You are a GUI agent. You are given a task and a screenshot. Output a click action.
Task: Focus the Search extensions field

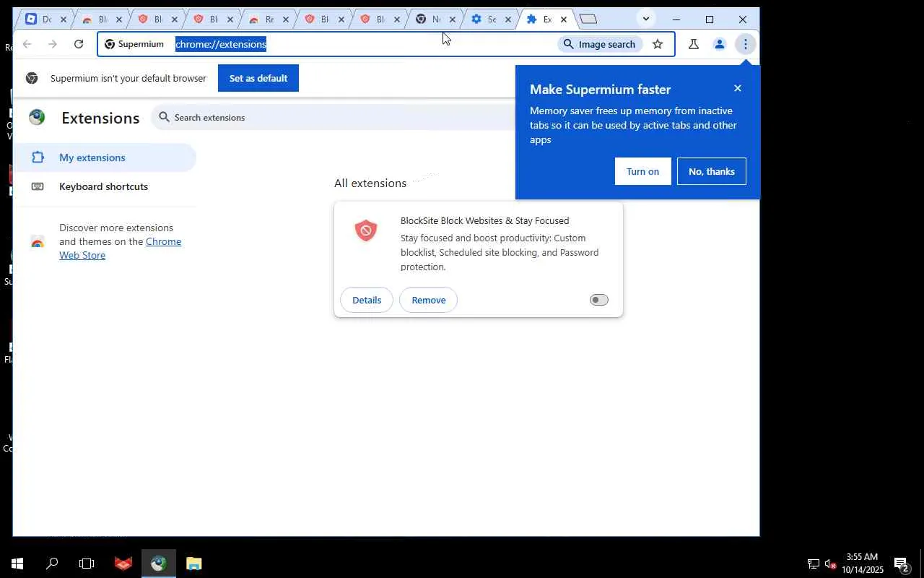point(332,117)
